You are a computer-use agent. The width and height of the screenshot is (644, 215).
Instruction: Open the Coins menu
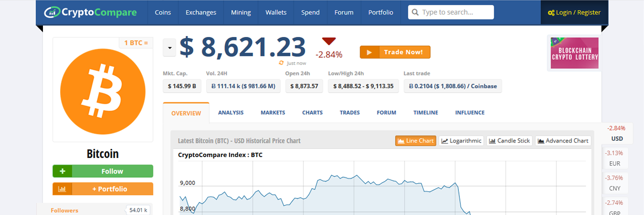pyautogui.click(x=163, y=12)
